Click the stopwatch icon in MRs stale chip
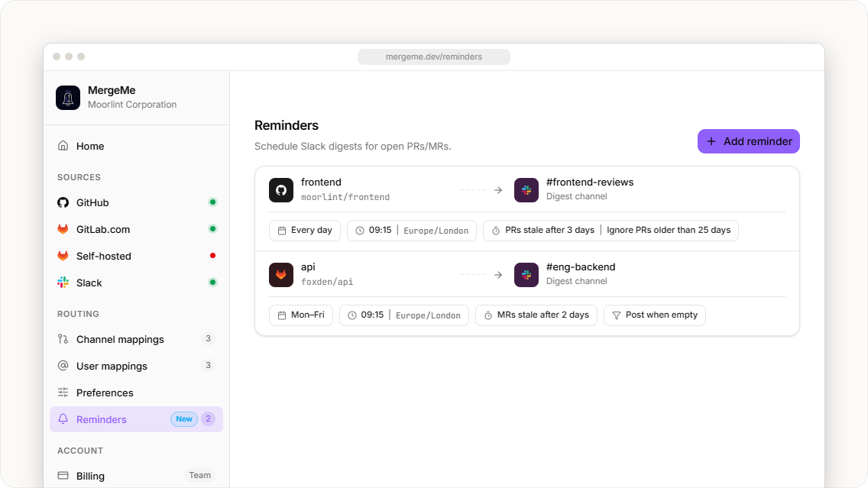 (x=488, y=315)
